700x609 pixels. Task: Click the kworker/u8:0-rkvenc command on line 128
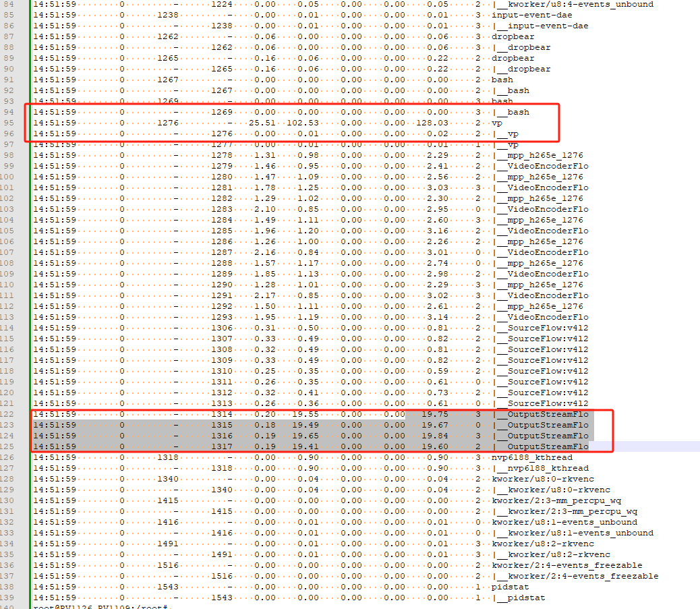[543, 479]
